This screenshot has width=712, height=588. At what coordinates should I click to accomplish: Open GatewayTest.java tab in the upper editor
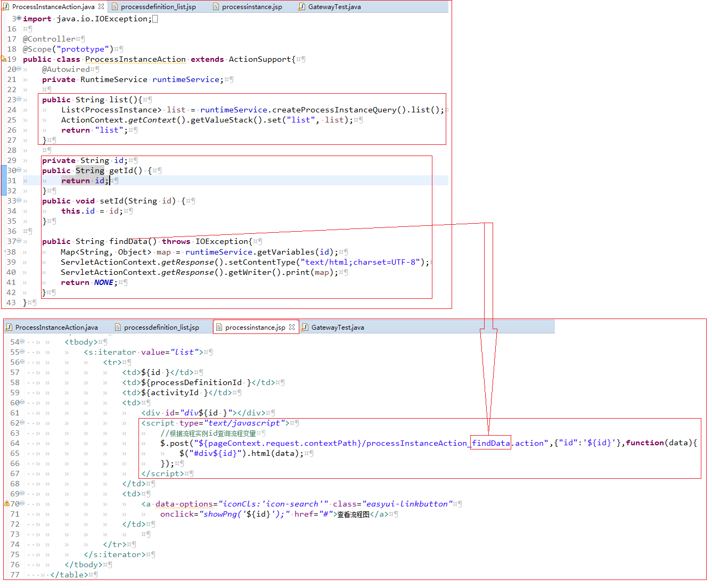(x=334, y=7)
